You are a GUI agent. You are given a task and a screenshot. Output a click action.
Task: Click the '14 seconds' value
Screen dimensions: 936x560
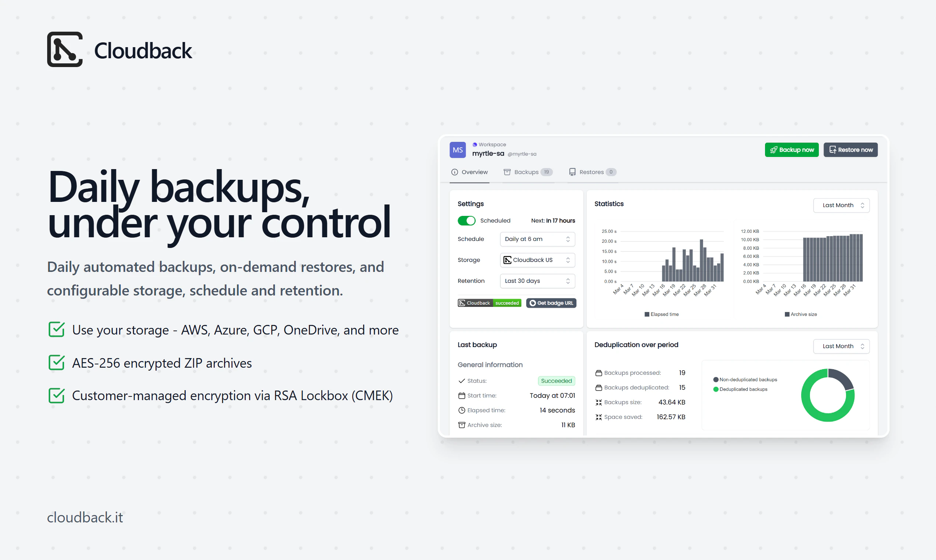pos(557,410)
